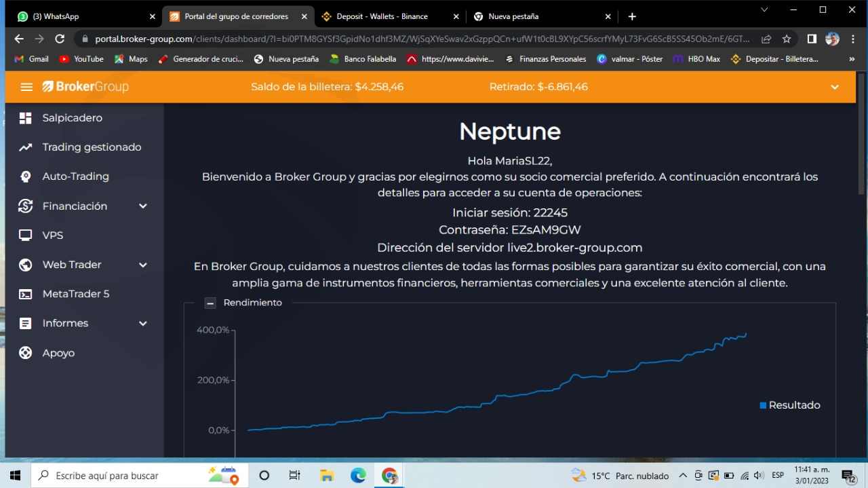Click the address bar URL field
This screenshot has width=868, height=488.
(422, 39)
